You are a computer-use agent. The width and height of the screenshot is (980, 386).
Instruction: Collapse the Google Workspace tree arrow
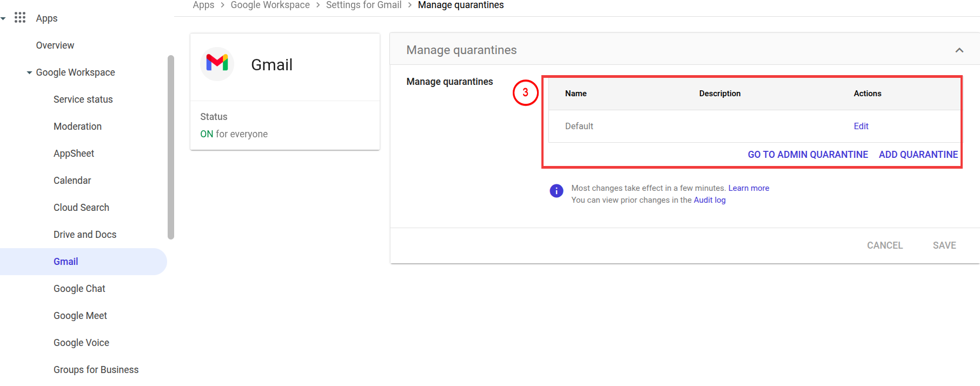pos(29,72)
